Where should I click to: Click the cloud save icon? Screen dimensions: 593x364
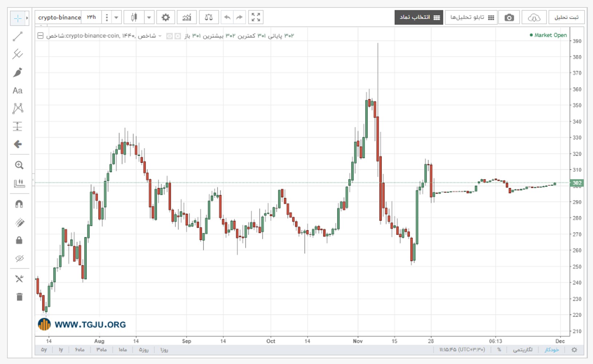(534, 17)
